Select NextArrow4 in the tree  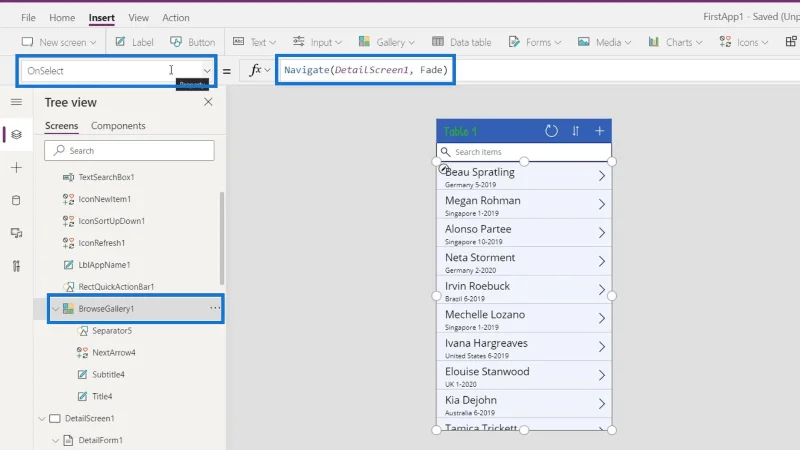tap(113, 353)
